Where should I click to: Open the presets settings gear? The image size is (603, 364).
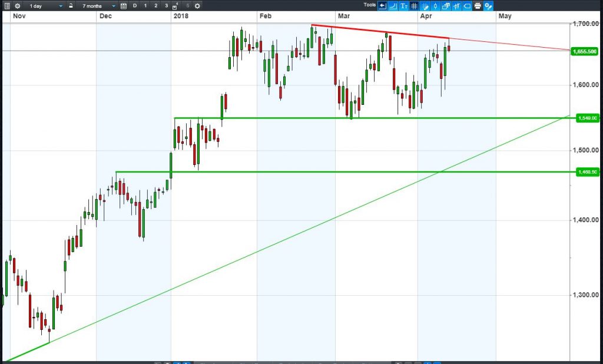point(197,6)
